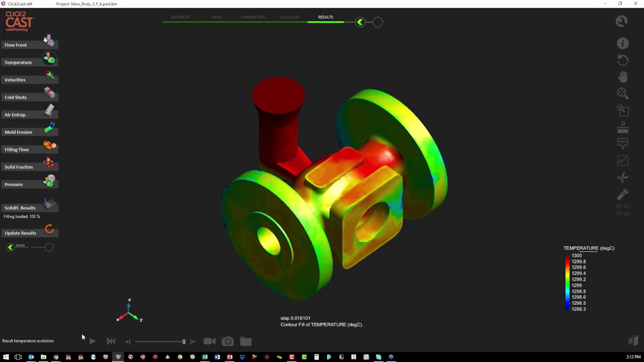Viewport: 644px width, 362px height.
Task: Click the next-step circle on top bar
Action: 378,22
